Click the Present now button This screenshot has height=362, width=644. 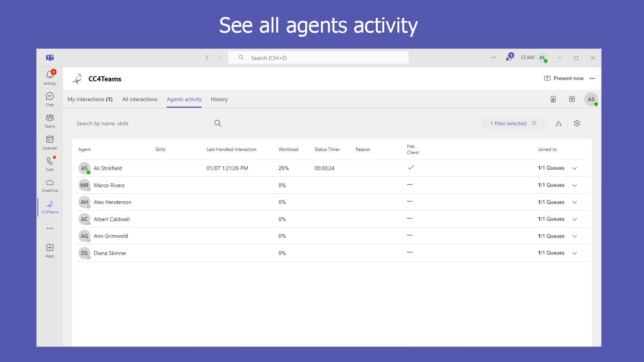pyautogui.click(x=564, y=78)
